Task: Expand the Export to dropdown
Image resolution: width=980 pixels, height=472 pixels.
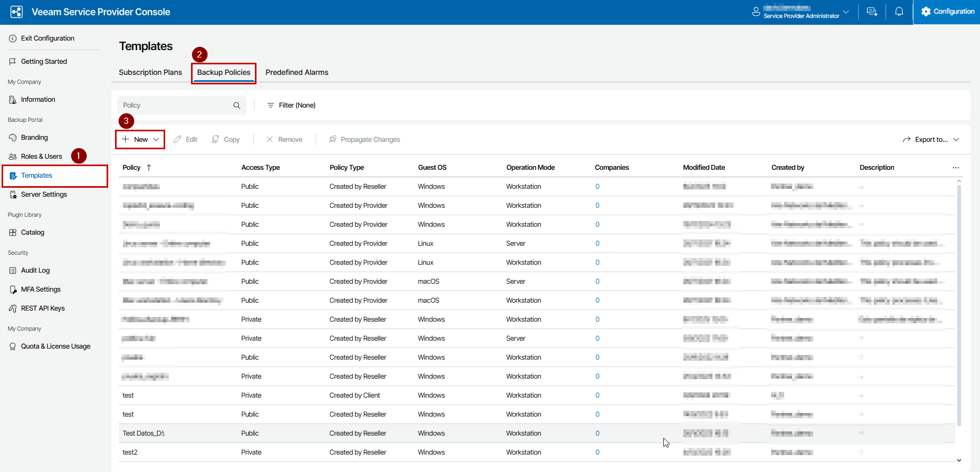Action: (931, 140)
